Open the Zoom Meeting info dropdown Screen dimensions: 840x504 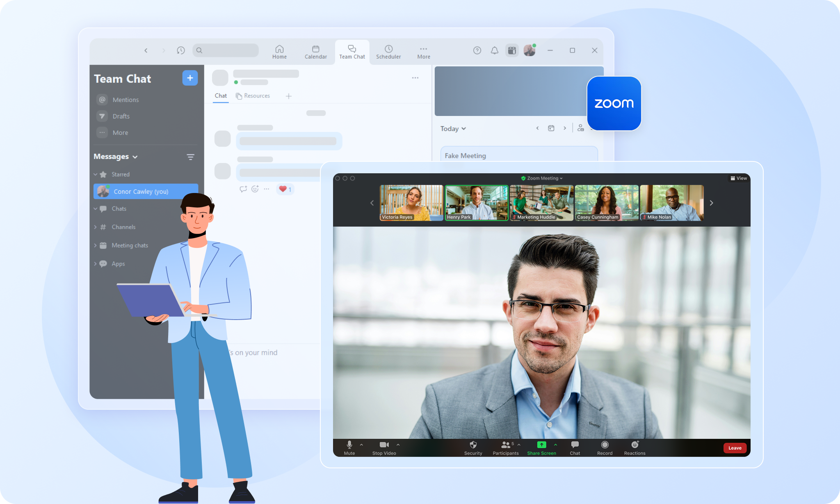(542, 178)
